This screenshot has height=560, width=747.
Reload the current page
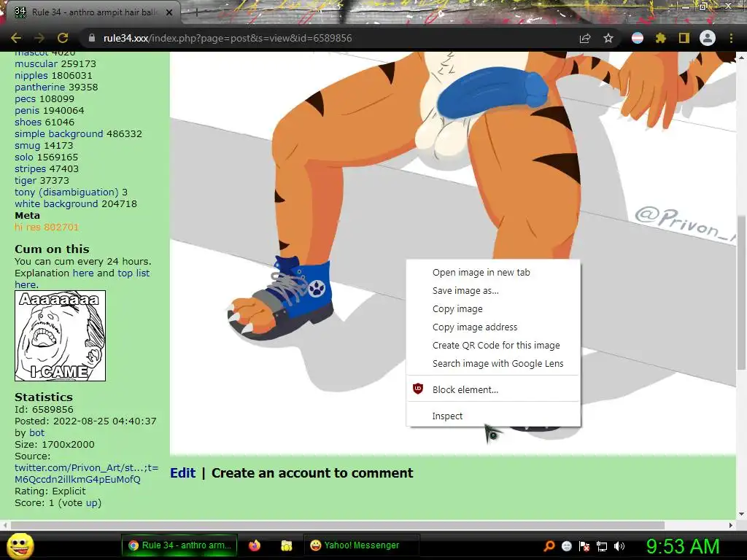(63, 38)
